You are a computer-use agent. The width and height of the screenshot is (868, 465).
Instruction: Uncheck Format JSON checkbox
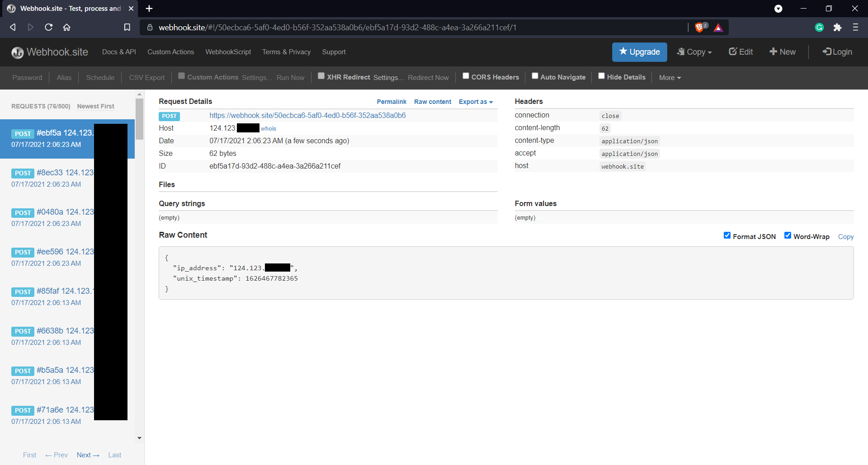point(727,235)
